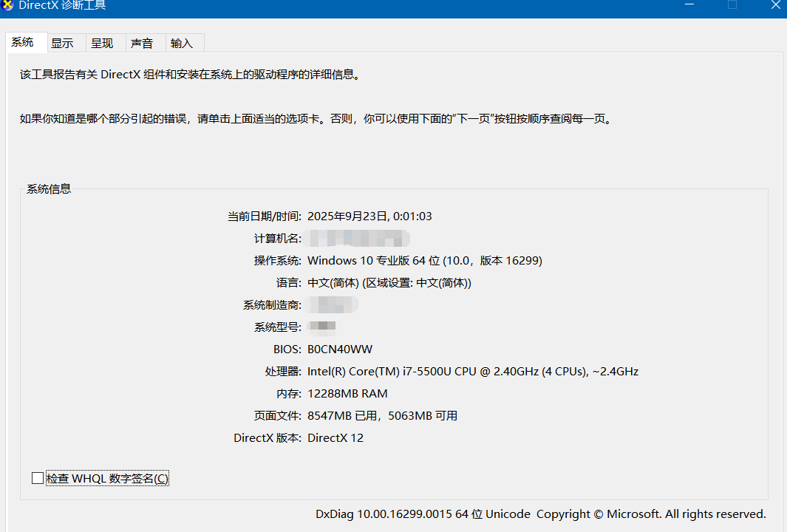Maximize the DirectX 诊断工具 window
Image resolution: width=787 pixels, height=532 pixels.
pos(732,5)
